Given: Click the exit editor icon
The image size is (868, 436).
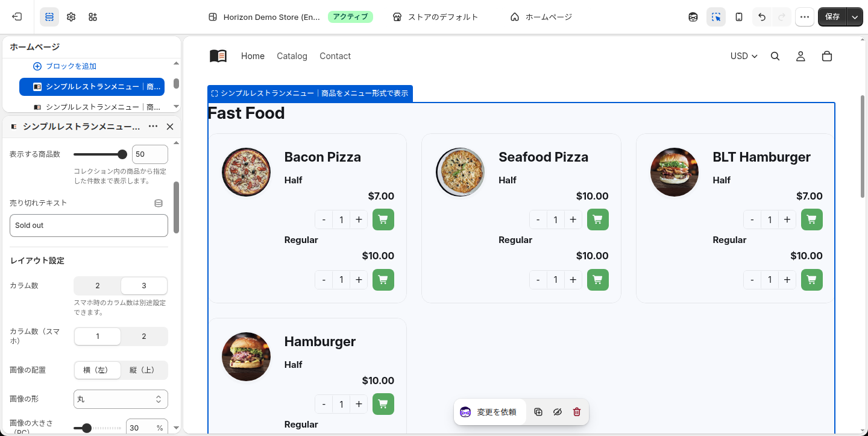Looking at the screenshot, I should 17,17.
